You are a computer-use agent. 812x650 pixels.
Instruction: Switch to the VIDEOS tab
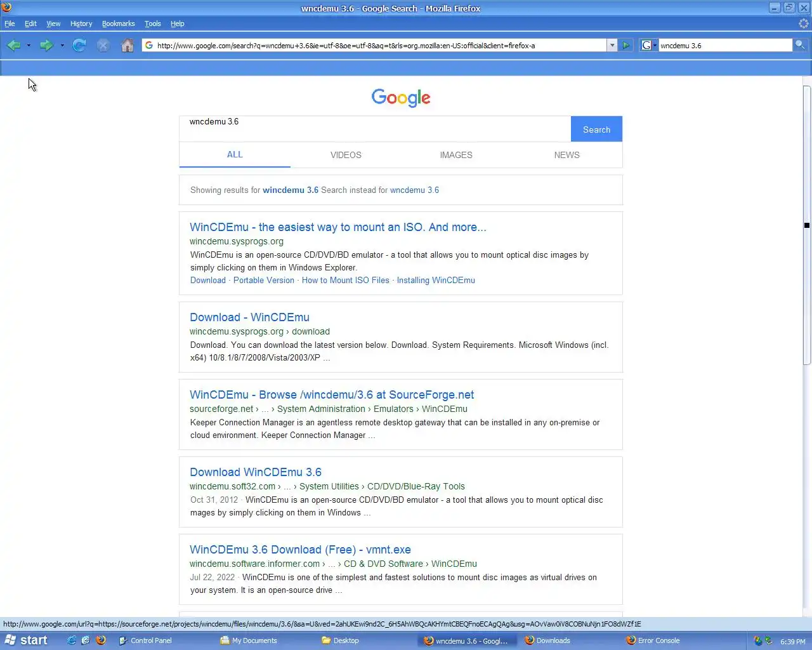point(346,155)
